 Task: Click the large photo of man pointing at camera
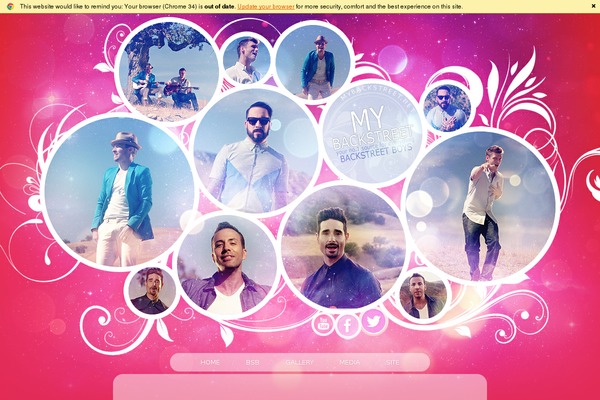[x=481, y=206]
